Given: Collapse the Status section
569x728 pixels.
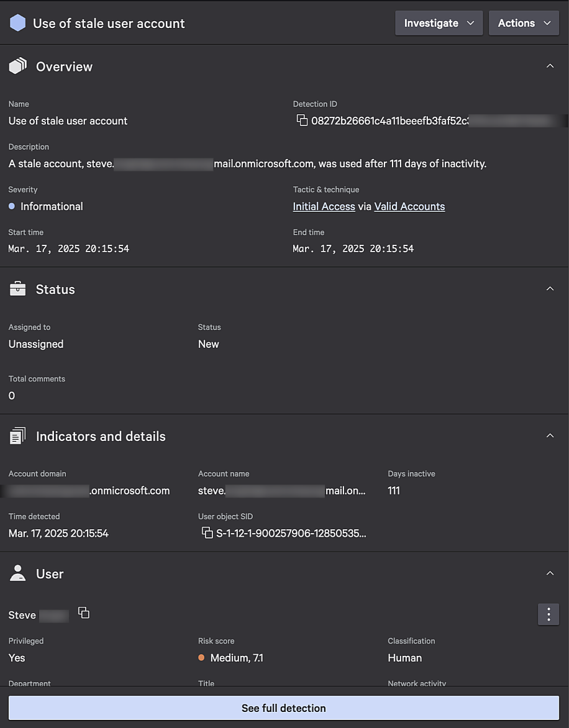Looking at the screenshot, I should [x=550, y=289].
